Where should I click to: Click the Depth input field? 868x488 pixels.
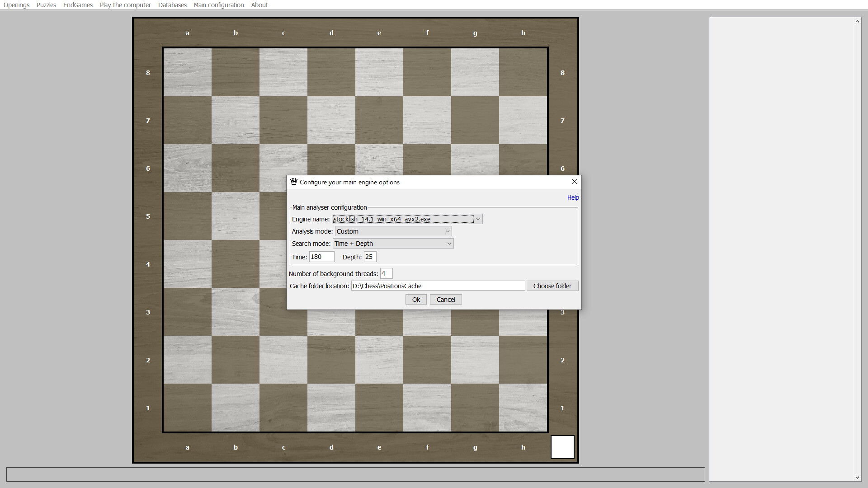tap(369, 257)
